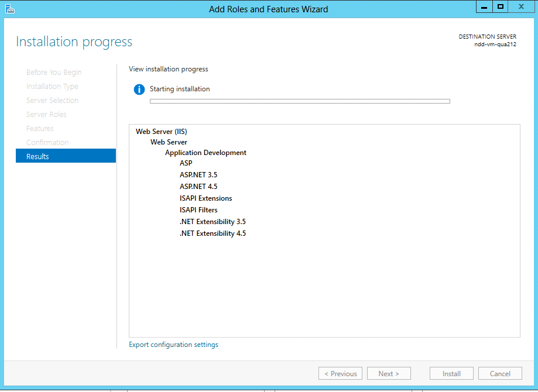Click the wizard icon in title bar
This screenshot has height=392, width=538.
click(10, 9)
